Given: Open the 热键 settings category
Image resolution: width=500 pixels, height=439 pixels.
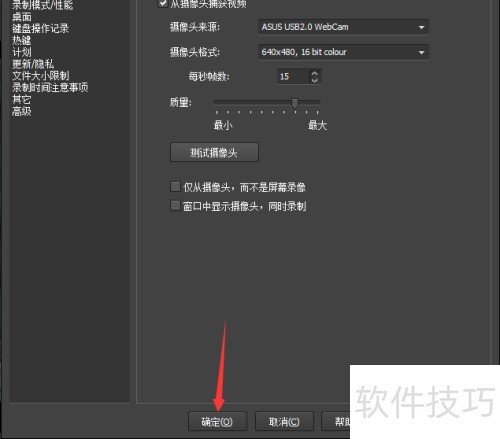Looking at the screenshot, I should (x=22, y=40).
